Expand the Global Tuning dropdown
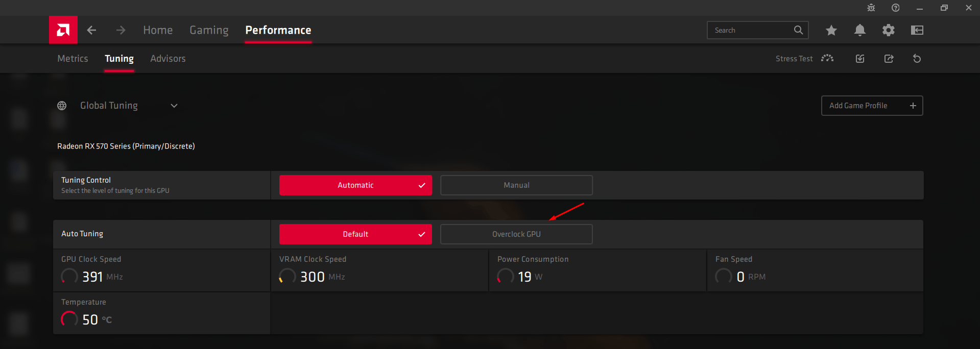This screenshot has height=349, width=980. pyautogui.click(x=174, y=106)
